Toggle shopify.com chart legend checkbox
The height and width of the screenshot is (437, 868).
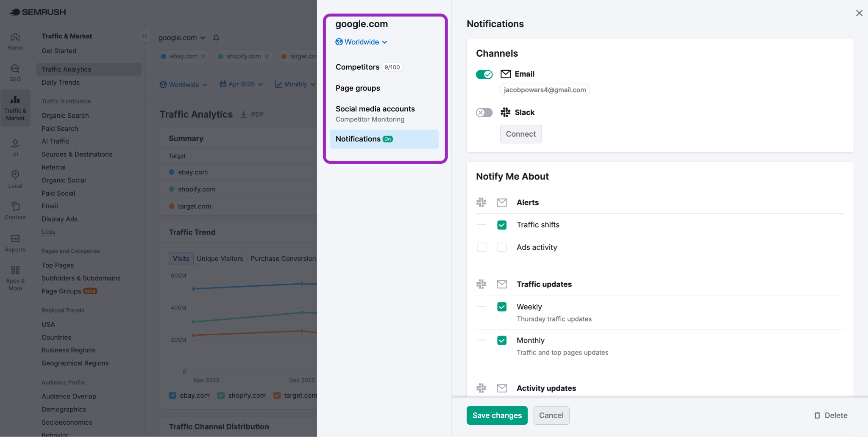click(221, 395)
